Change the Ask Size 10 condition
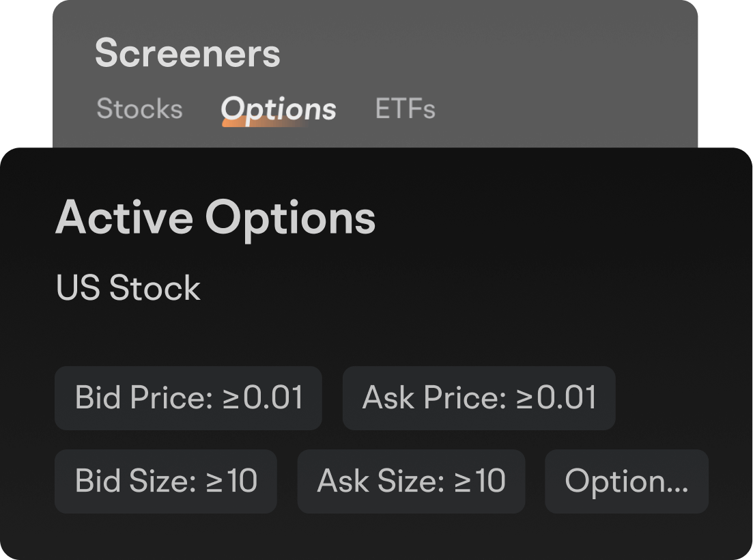The width and height of the screenshot is (753, 560). [410, 481]
